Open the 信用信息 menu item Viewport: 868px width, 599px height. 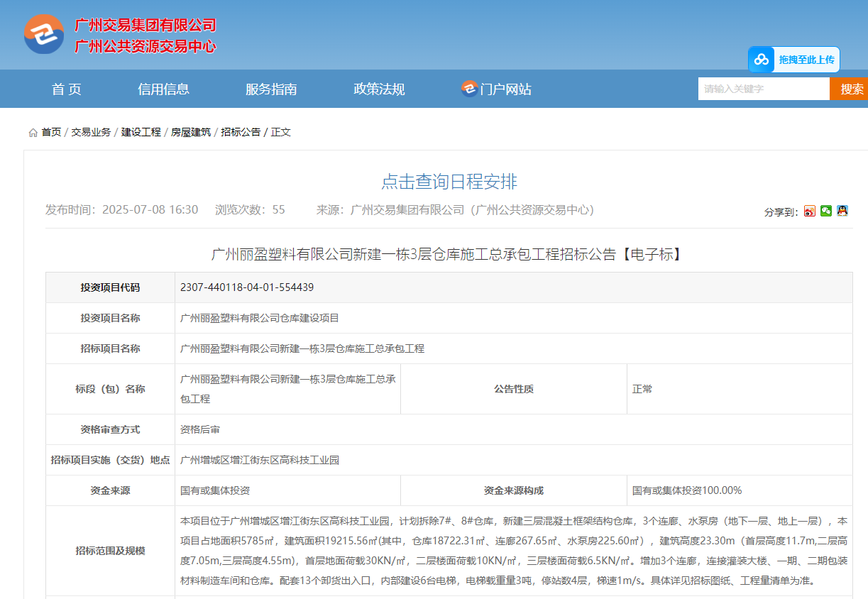[x=164, y=89]
